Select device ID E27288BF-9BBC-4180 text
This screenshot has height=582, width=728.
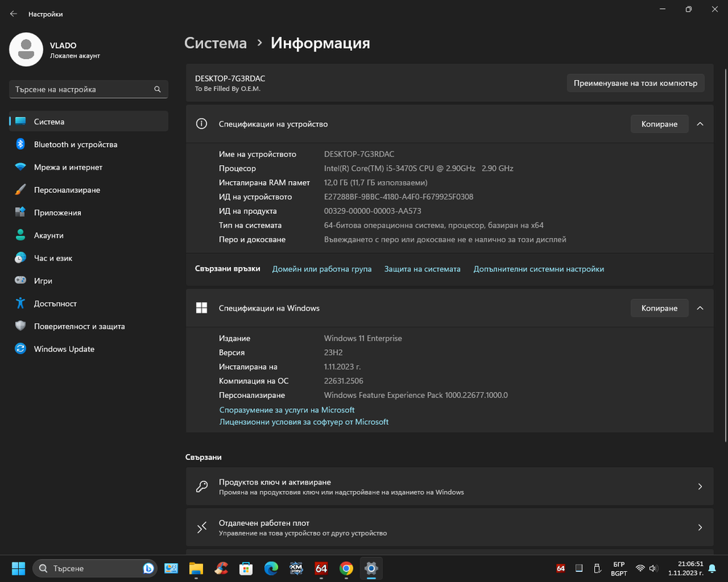tap(399, 196)
